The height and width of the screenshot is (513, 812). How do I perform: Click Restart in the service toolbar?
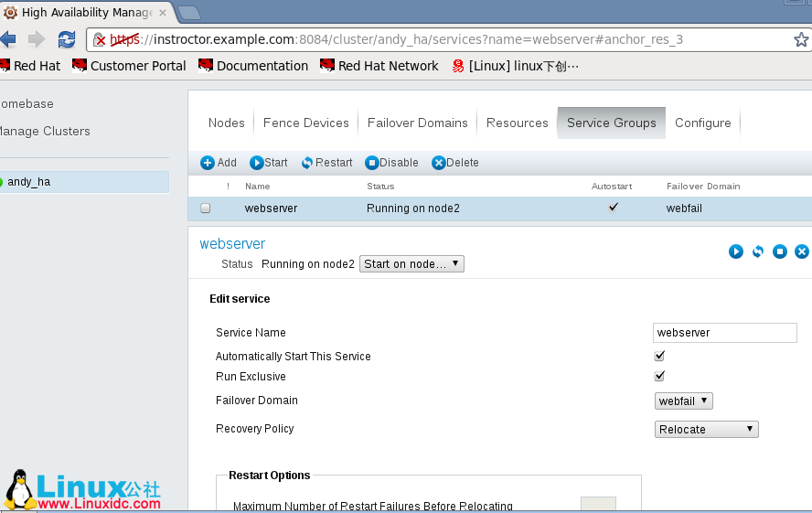[x=326, y=163]
